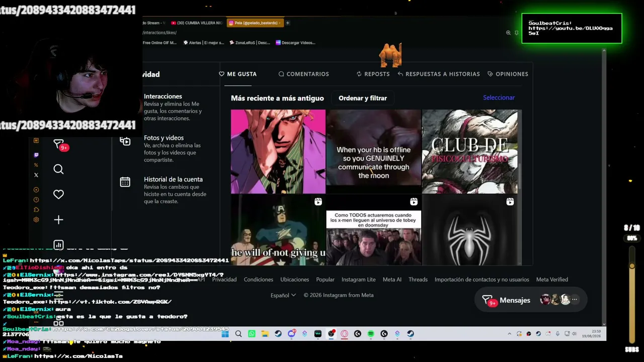This screenshot has width=644, height=362.
Task: Open the CLUB DE FISICOCULTURISMO liked post
Action: click(x=469, y=151)
